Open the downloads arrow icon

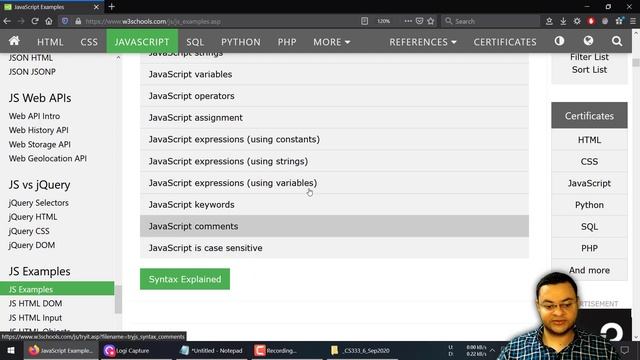pyautogui.click(x=563, y=21)
